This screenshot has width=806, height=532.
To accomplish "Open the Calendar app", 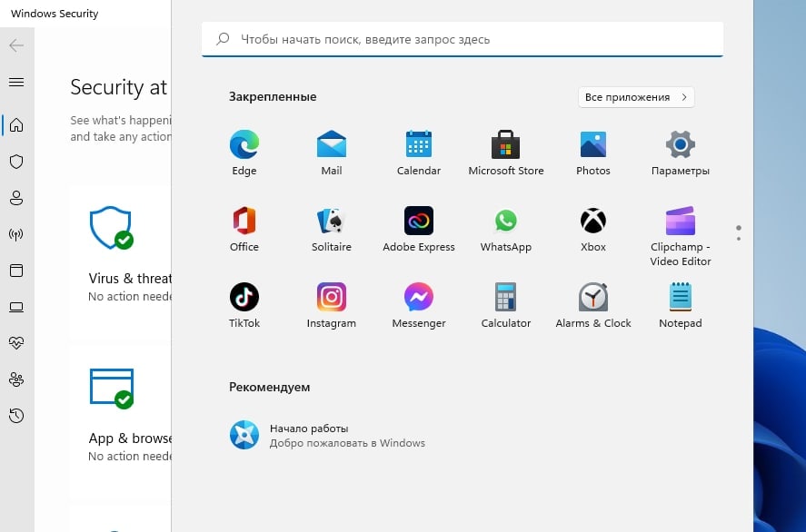I will [x=419, y=153].
